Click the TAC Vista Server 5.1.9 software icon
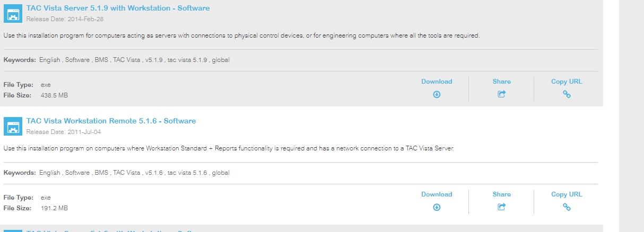This screenshot has height=232, width=644. click(13, 14)
